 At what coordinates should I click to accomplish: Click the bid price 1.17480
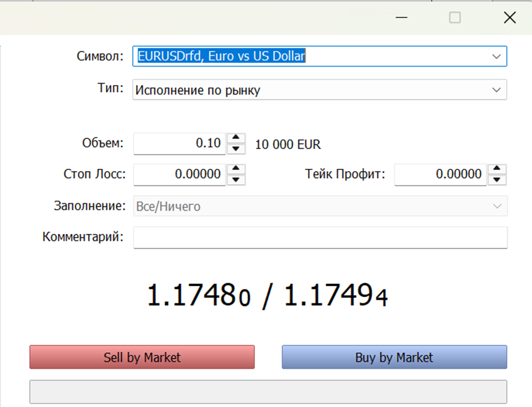point(199,297)
